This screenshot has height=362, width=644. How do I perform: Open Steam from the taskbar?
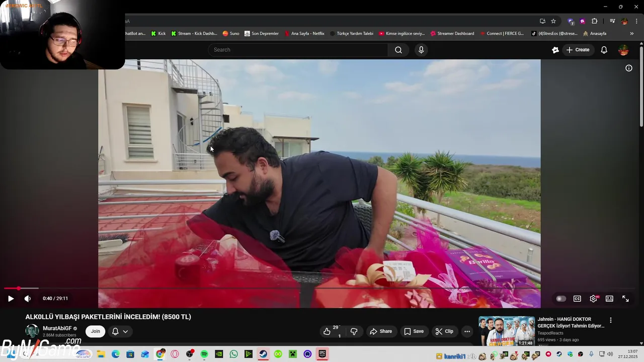(263, 354)
